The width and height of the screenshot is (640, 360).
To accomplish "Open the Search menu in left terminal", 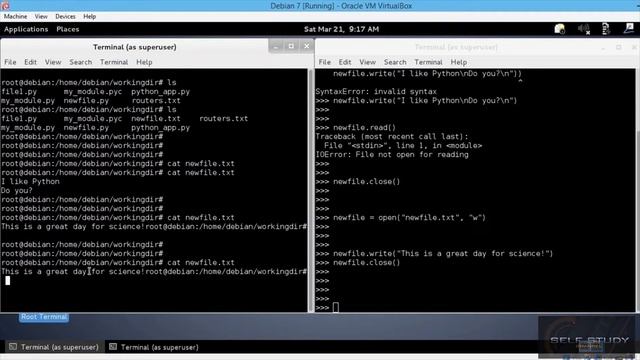I will click(80, 62).
